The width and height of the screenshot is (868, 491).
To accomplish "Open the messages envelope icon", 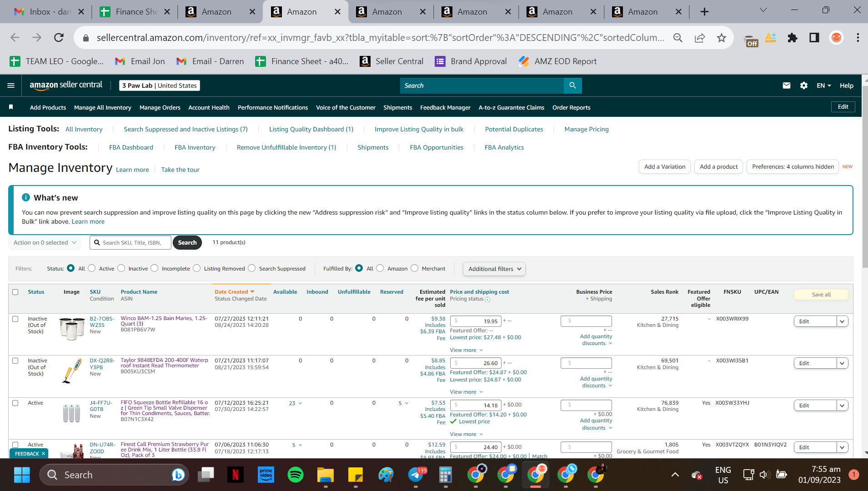I will point(786,85).
